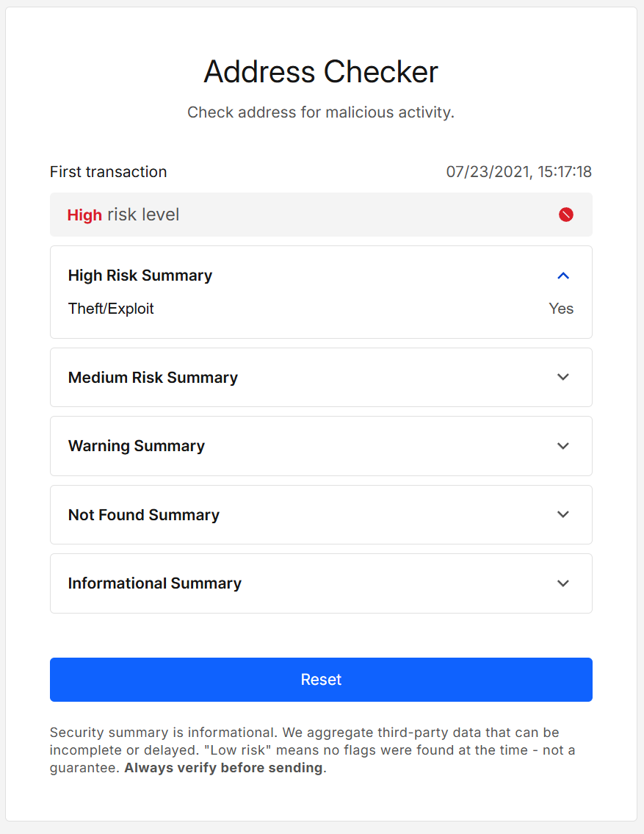Click the Theft/Exploit label
The height and width of the screenshot is (834, 644).
[x=111, y=309]
